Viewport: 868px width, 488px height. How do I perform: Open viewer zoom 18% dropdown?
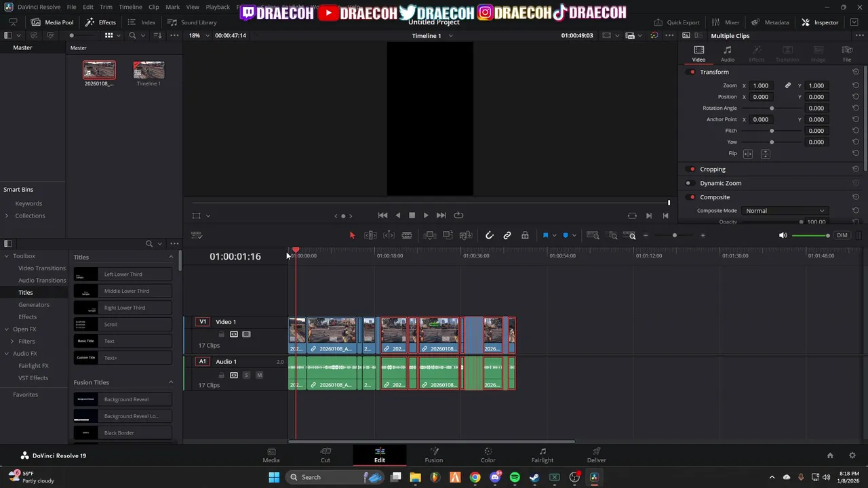pyautogui.click(x=199, y=35)
